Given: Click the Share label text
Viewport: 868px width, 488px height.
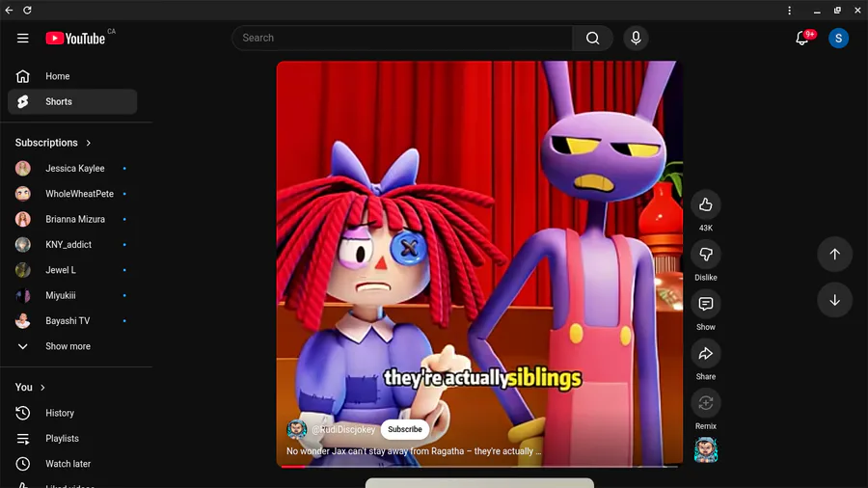Looking at the screenshot, I should [705, 377].
